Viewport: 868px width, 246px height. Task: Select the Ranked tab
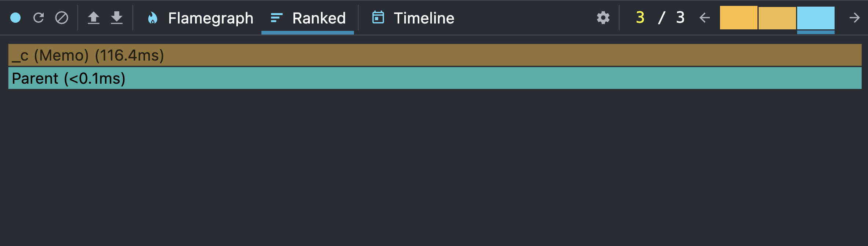(x=319, y=18)
